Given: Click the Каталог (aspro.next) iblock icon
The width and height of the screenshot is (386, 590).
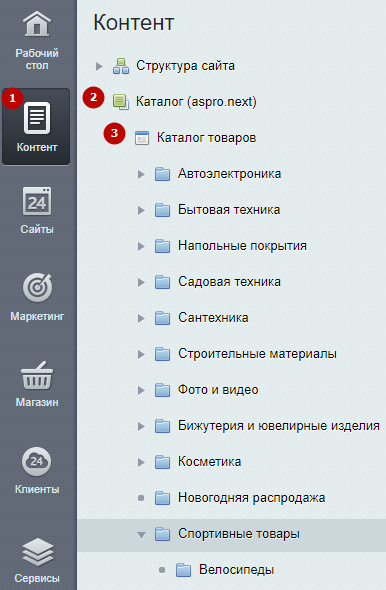Looking at the screenshot, I should click(121, 102).
